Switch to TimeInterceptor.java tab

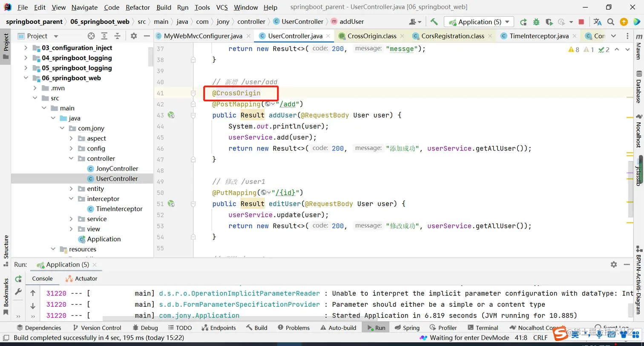click(539, 36)
